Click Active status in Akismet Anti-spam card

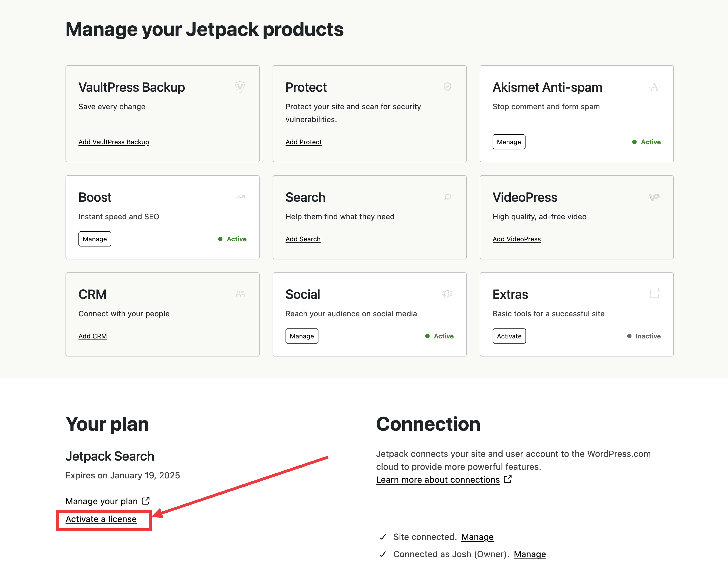[646, 142]
